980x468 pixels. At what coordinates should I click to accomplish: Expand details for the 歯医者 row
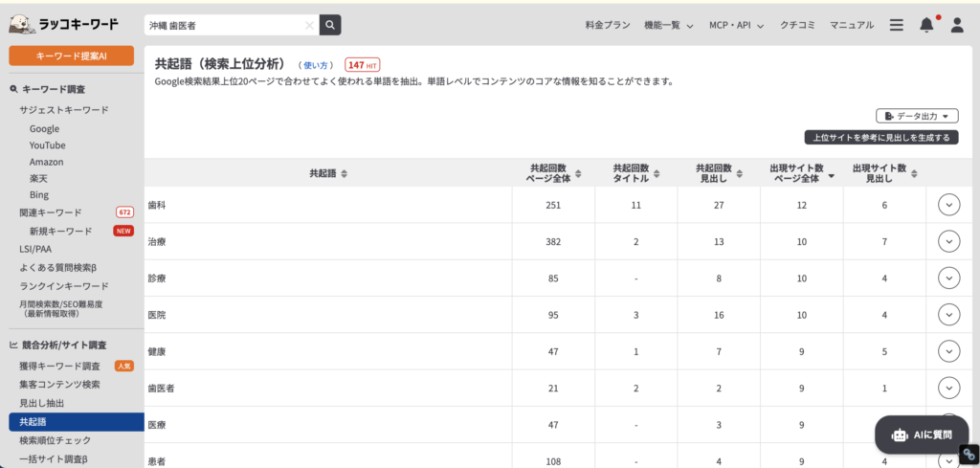[948, 388]
